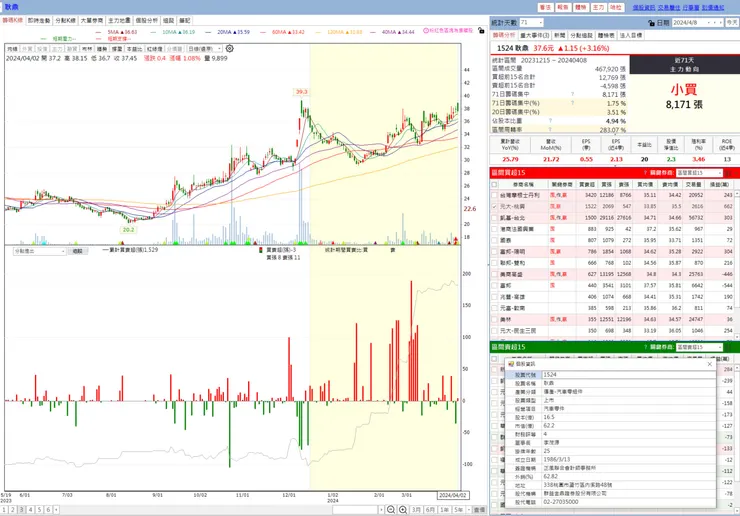
Task: Switch to the 即時走勢 tab
Action: pos(39,21)
